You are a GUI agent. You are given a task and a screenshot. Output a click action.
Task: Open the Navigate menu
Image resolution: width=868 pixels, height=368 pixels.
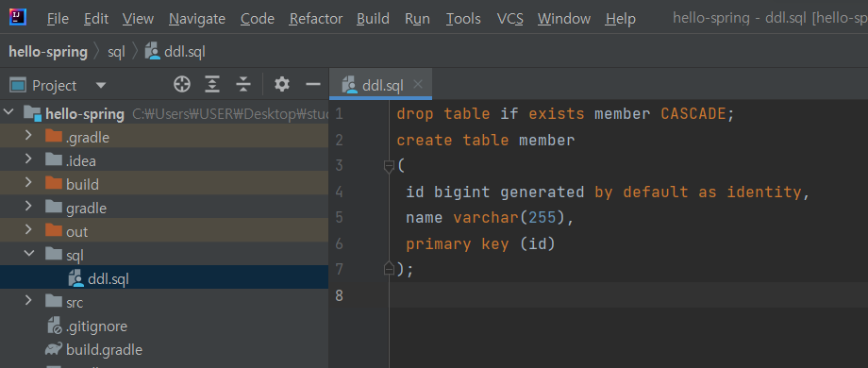tap(197, 19)
